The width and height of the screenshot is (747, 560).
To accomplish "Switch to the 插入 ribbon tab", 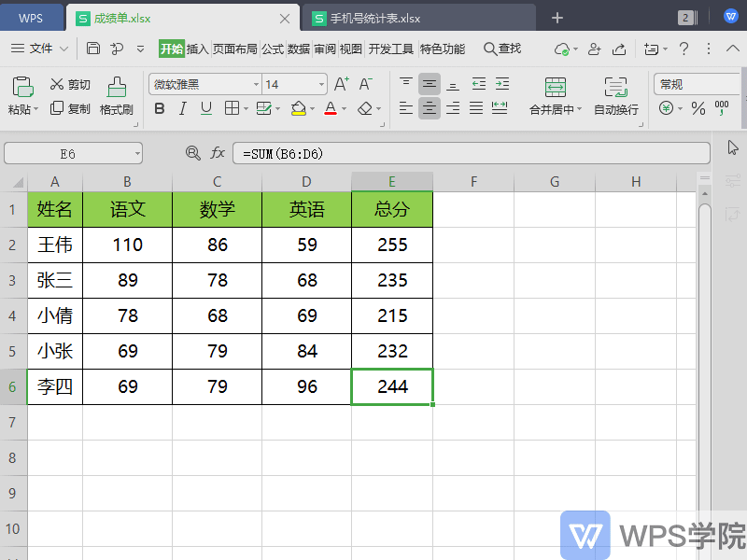I will coord(197,49).
